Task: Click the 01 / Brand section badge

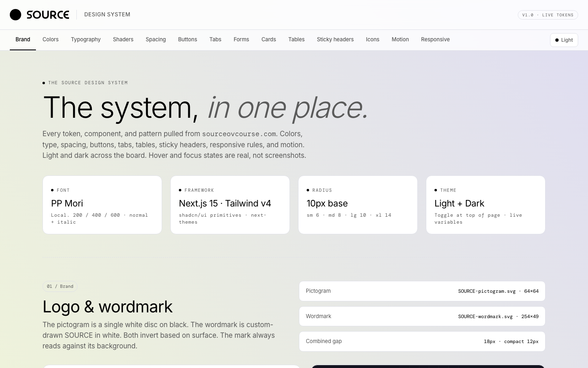Action: [60, 286]
